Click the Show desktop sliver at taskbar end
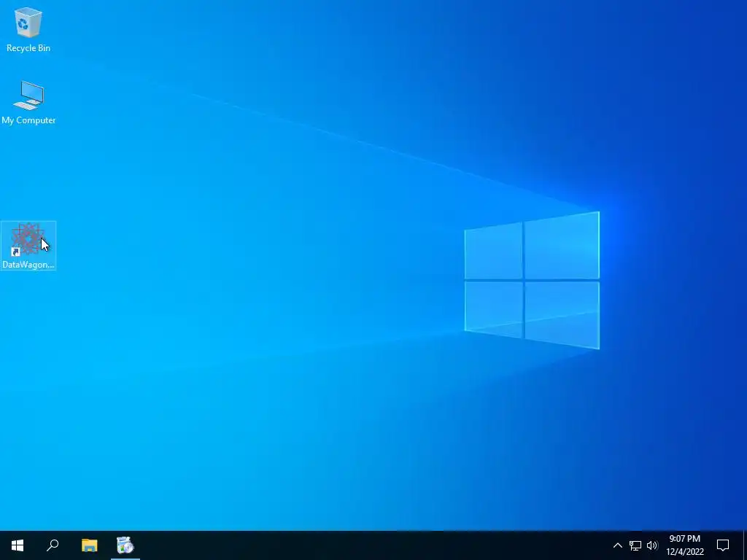This screenshot has width=747, height=560. 745,545
